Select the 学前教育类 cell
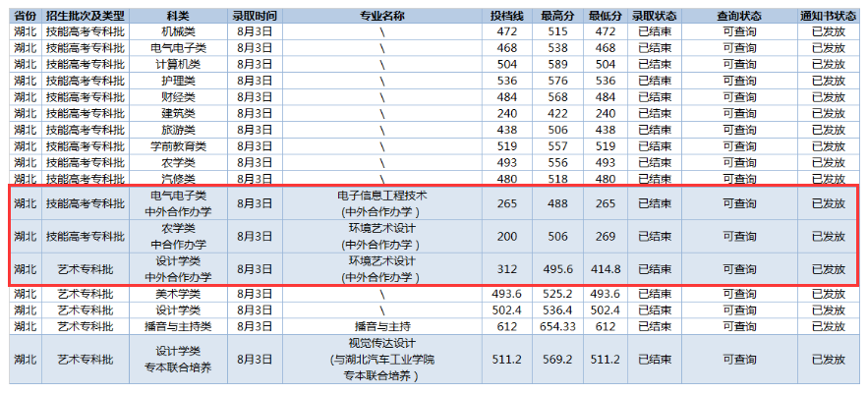The height and width of the screenshot is (394, 868). pos(178,146)
